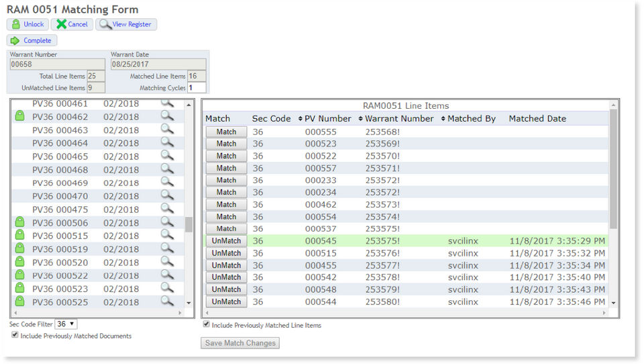The width and height of the screenshot is (644, 364).
Task: Click the lock icon beside PV36 000462
Action: tap(20, 117)
